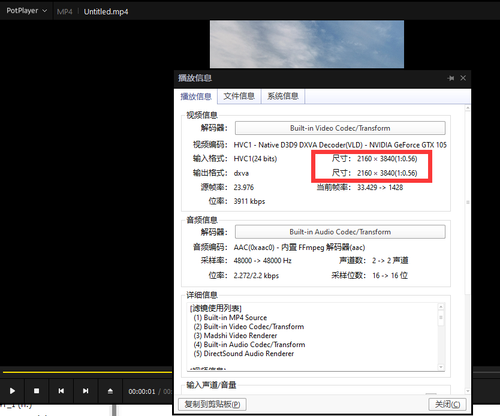The width and height of the screenshot is (500, 416).
Task: Open the PotPlayer main menu dropdown
Action: (26, 11)
